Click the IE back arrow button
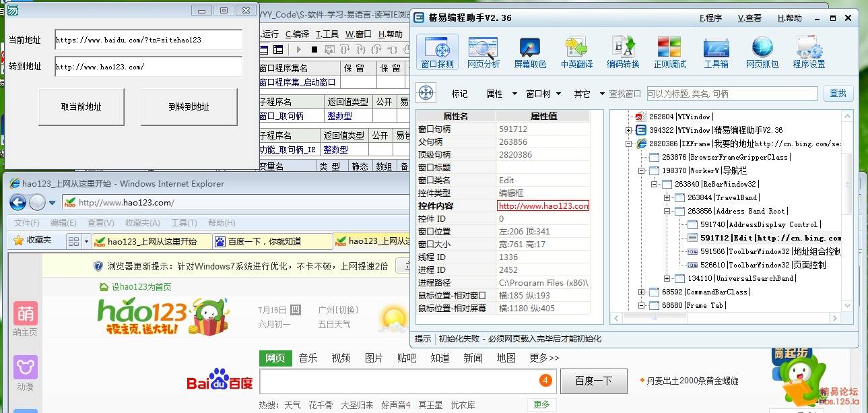The width and height of the screenshot is (868, 413). [18, 202]
